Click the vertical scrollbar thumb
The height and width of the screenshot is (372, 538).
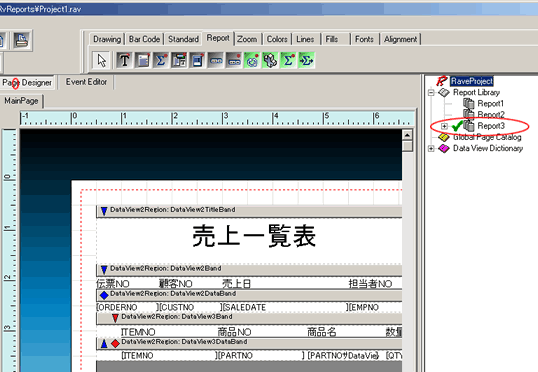[x=407, y=146]
